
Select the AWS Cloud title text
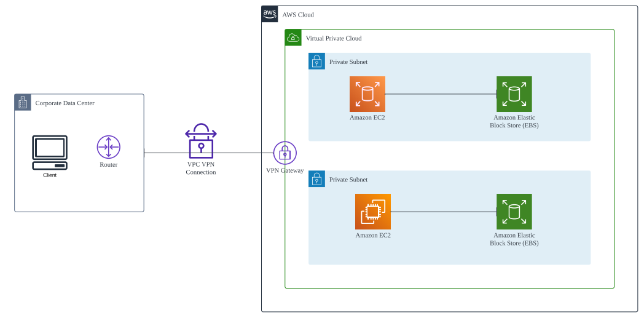pos(298,15)
